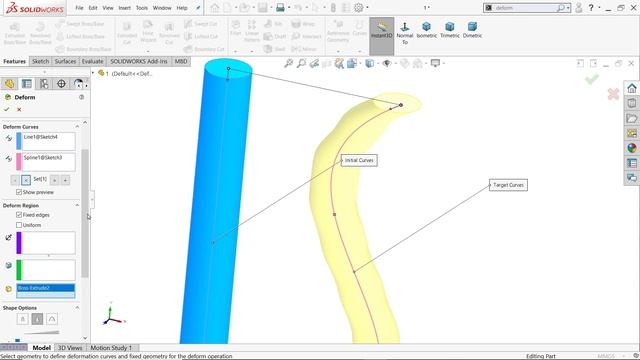Open the File menu

click(x=79, y=8)
